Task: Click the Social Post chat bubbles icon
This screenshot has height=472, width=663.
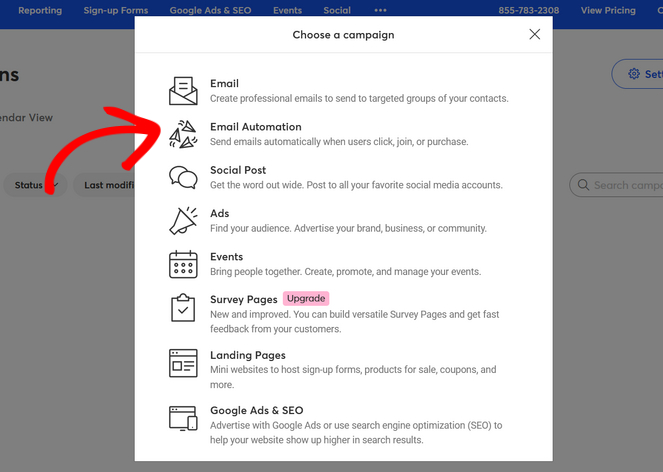Action: [183, 177]
